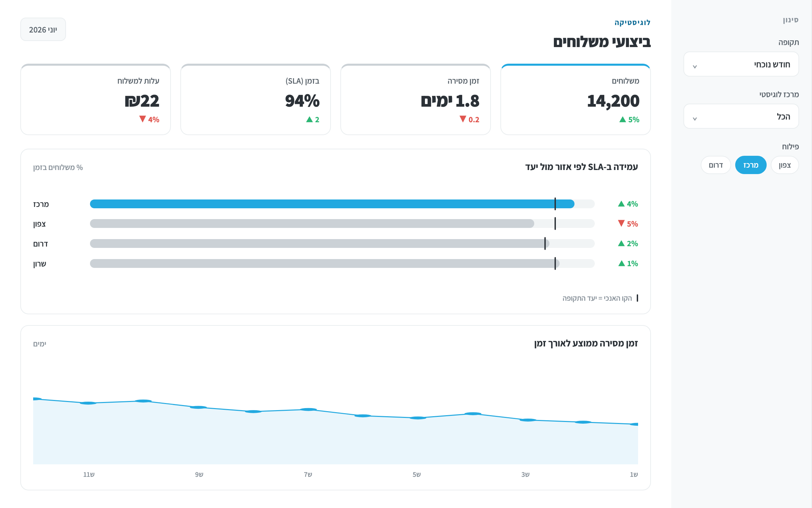812x508 pixels.
Task: Click the red down arrow on זמן מסירה card
Action: pyautogui.click(x=463, y=119)
